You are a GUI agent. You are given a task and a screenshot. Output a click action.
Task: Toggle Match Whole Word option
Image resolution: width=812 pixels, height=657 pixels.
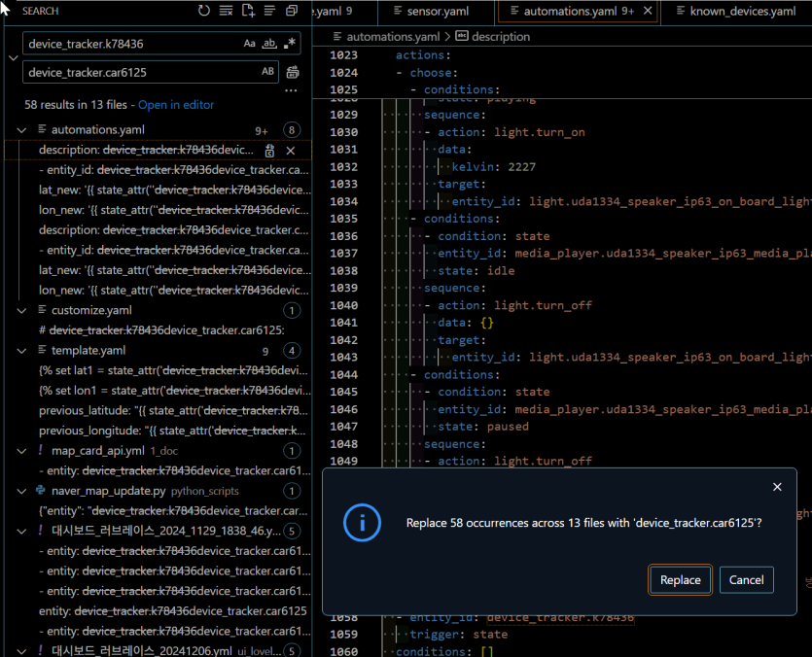[x=269, y=44]
